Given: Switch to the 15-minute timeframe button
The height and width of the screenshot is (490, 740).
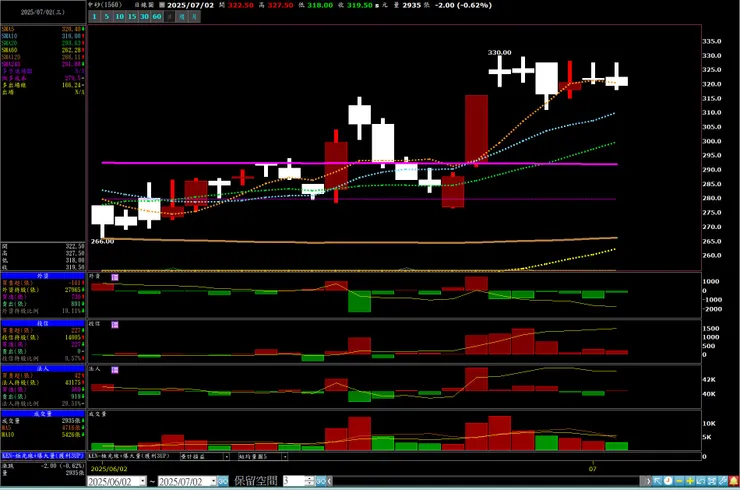Looking at the screenshot, I should coord(132,17).
